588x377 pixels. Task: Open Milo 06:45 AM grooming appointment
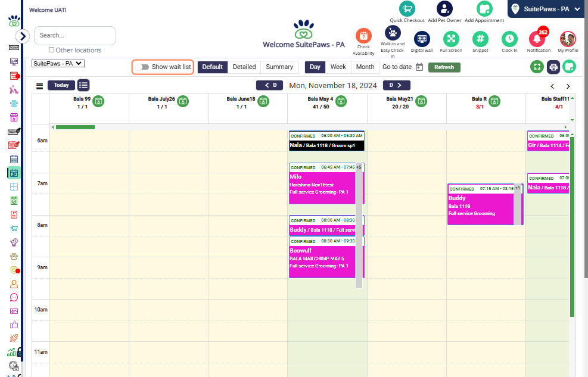[322, 183]
